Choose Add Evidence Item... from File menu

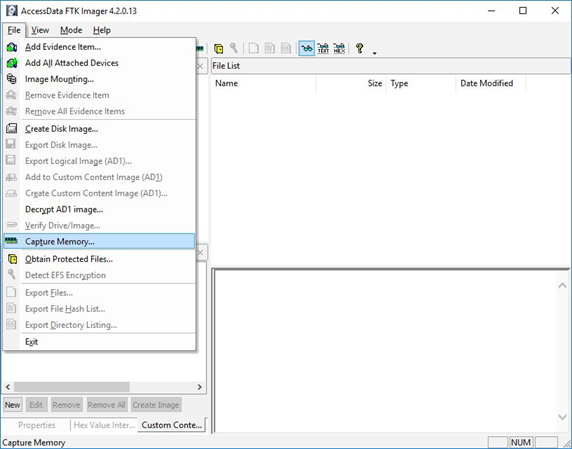[99, 47]
